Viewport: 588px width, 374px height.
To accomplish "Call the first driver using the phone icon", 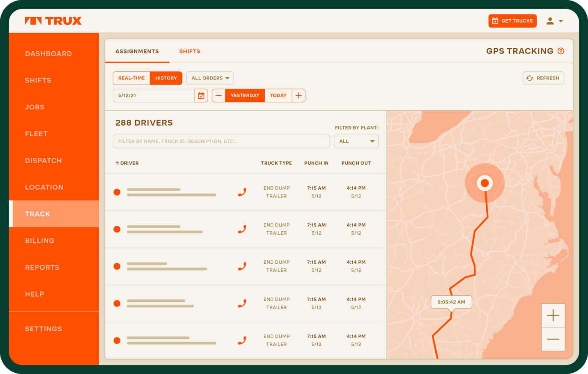I will (242, 192).
